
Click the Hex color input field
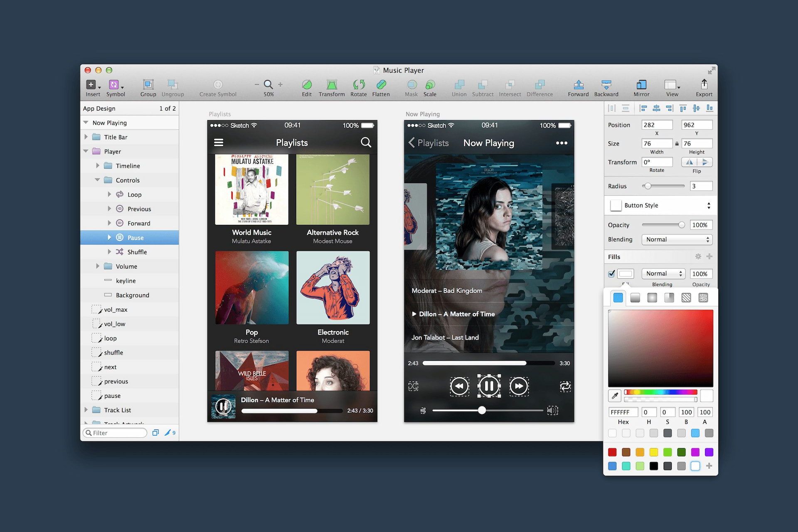(623, 412)
